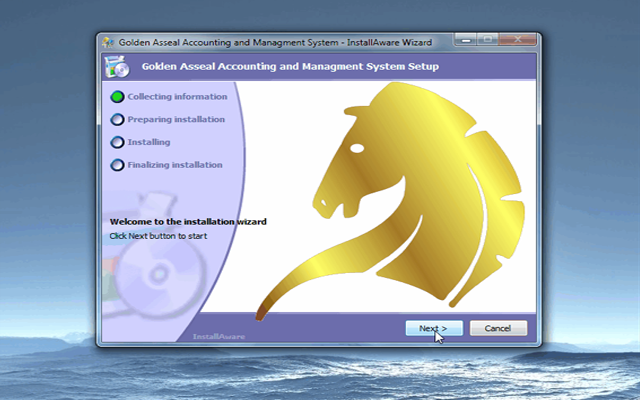Click the Welcome to the installation wizard text
This screenshot has height=400, width=640.
click(188, 221)
